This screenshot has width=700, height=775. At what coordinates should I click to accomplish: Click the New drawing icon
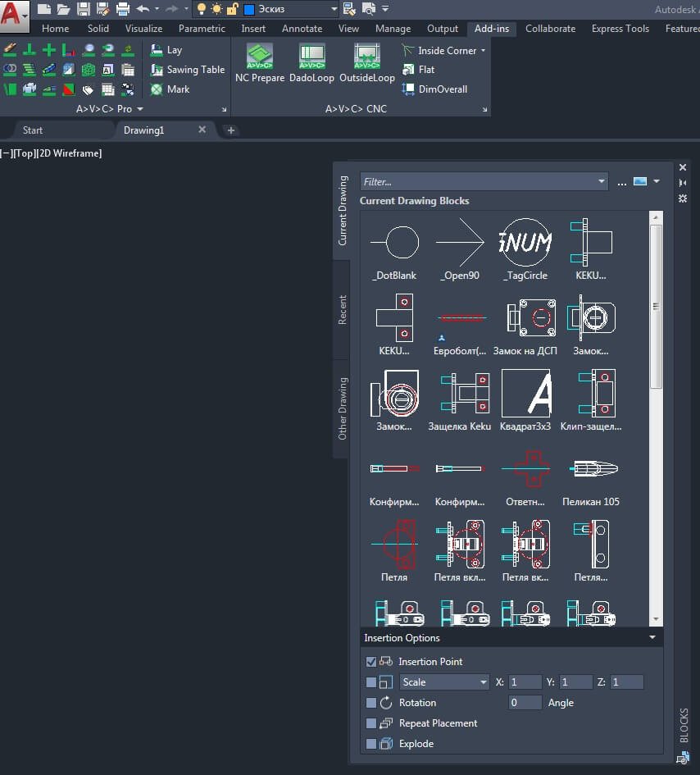tap(44, 8)
